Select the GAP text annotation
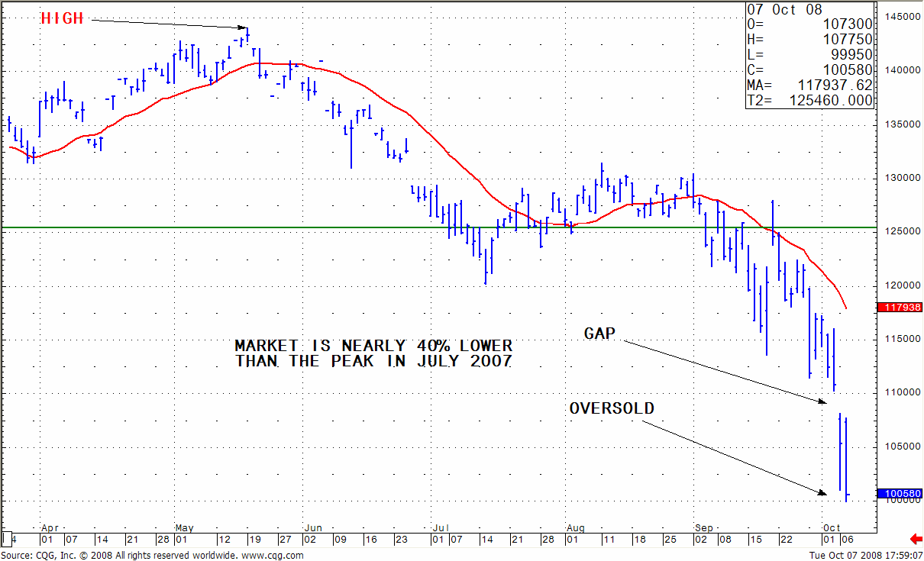This screenshot has width=924, height=561. [599, 334]
